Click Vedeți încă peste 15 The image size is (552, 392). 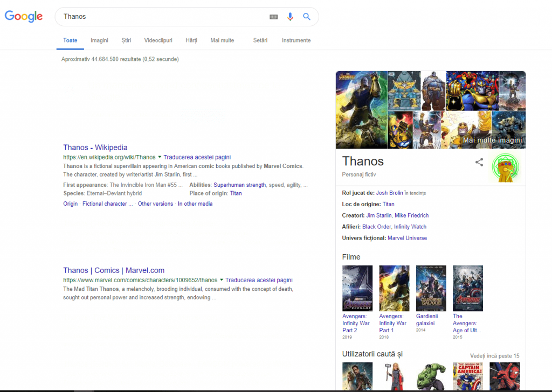point(495,356)
